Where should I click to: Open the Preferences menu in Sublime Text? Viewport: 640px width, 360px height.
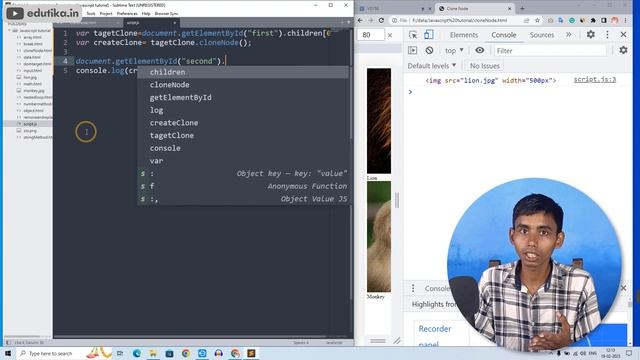[x=127, y=13]
